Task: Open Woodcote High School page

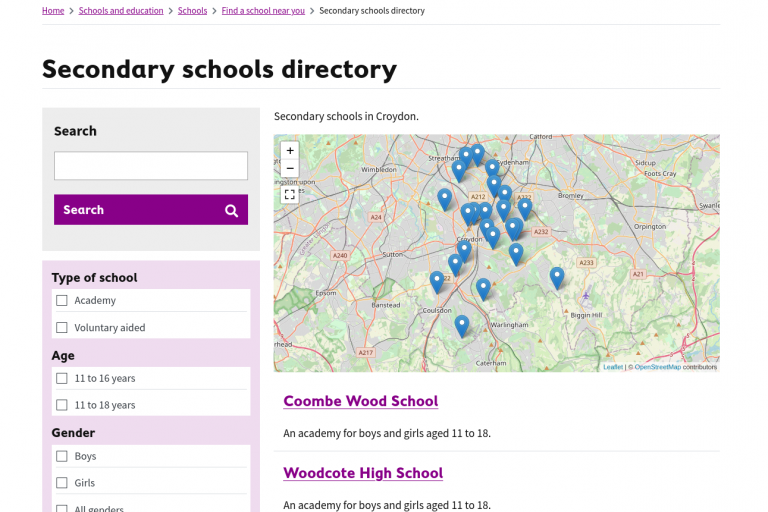Action: coord(363,473)
